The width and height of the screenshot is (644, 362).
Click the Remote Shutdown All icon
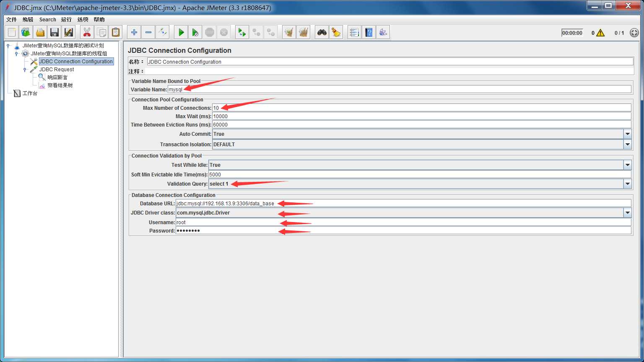(270, 32)
